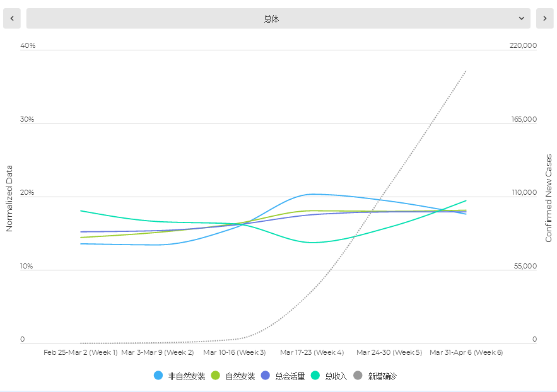Toggle the gray 新增确诊 legend circle

pos(358,376)
